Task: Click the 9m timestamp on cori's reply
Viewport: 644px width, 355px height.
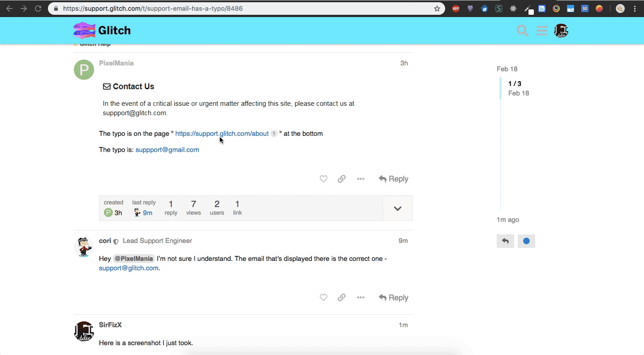Action: 403,241
